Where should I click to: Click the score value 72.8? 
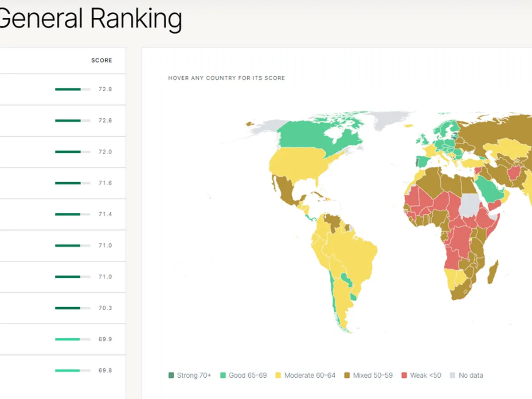(x=106, y=89)
